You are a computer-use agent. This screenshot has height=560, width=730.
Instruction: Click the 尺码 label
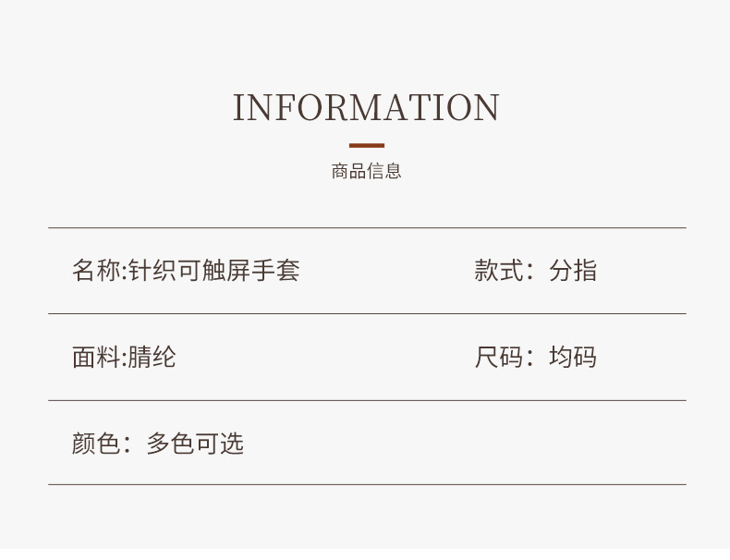click(499, 357)
